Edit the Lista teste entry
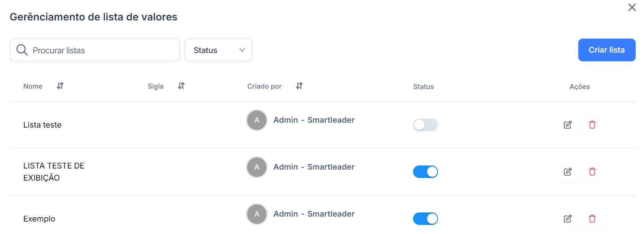Screen dimensions: 644x234 pyautogui.click(x=568, y=125)
